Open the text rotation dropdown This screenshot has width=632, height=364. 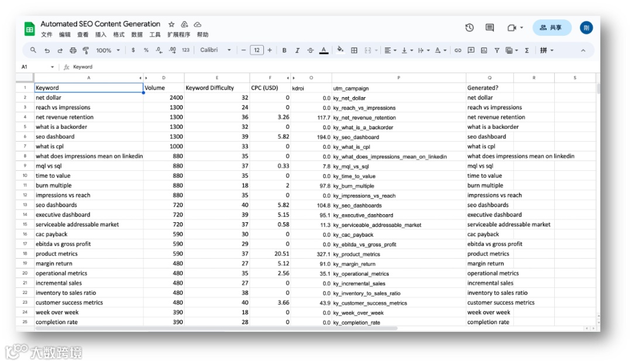[441, 50]
